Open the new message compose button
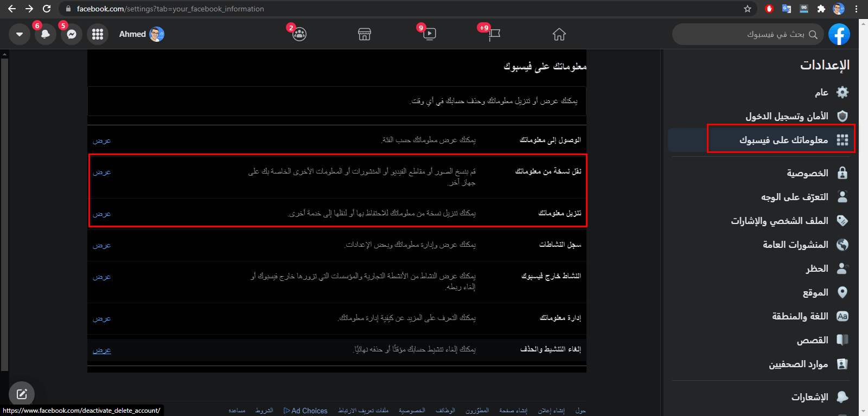The height and width of the screenshot is (416, 868). click(x=22, y=394)
